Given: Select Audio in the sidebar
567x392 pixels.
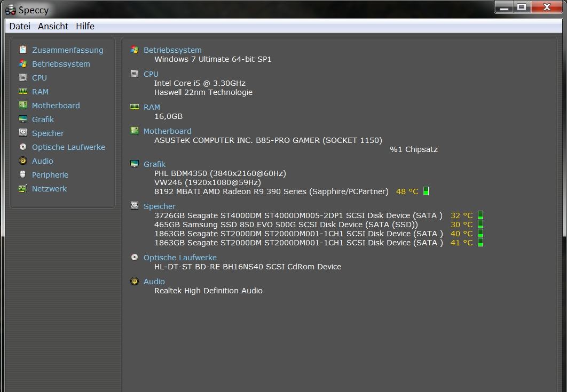Looking at the screenshot, I should pyautogui.click(x=42, y=161).
